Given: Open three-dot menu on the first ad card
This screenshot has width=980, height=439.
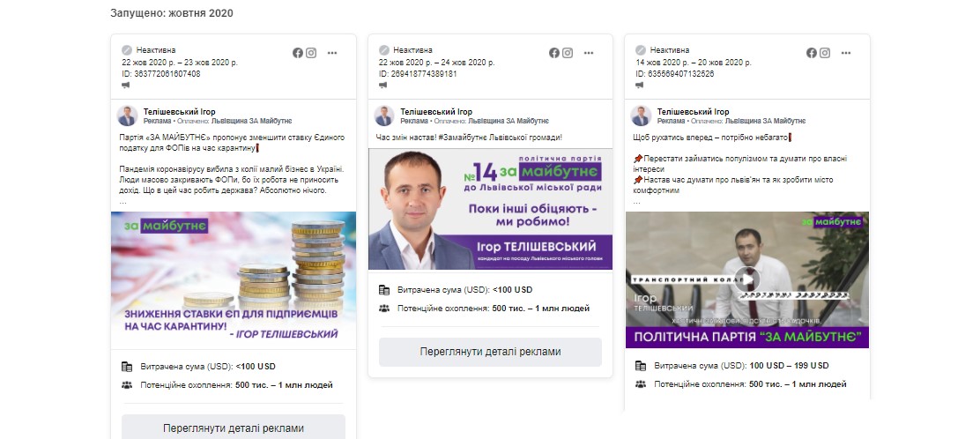Looking at the screenshot, I should coord(332,53).
